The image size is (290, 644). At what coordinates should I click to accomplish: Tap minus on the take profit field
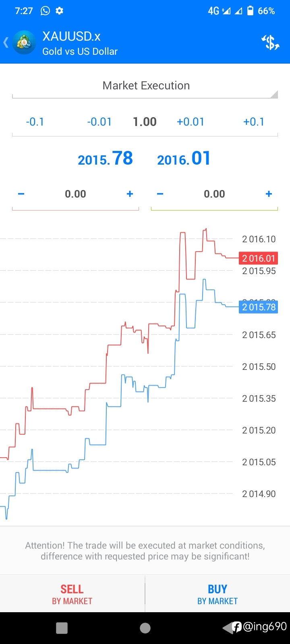[160, 194]
